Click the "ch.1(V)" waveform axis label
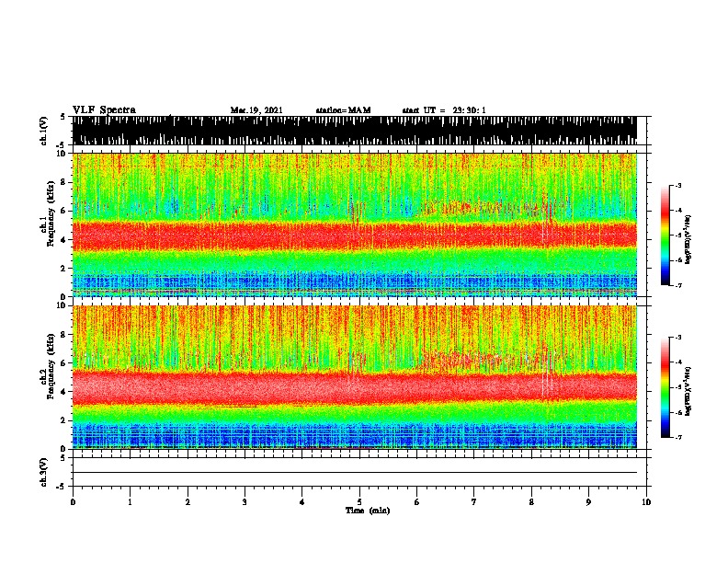Image resolution: width=728 pixels, height=563 pixels. point(43,131)
